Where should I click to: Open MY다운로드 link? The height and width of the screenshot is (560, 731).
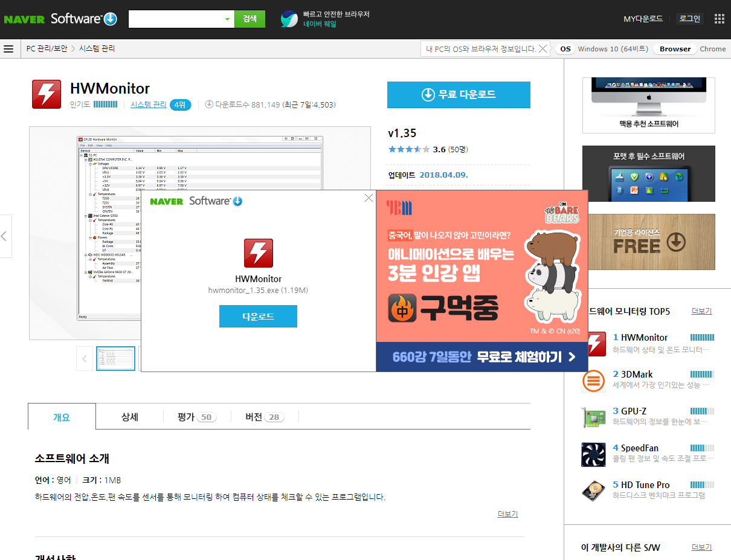click(x=643, y=19)
